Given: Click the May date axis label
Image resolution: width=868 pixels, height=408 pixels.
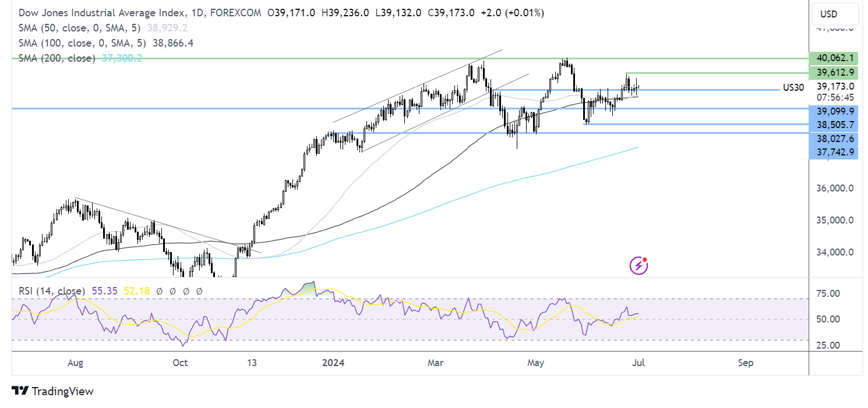Looking at the screenshot, I should click(535, 363).
